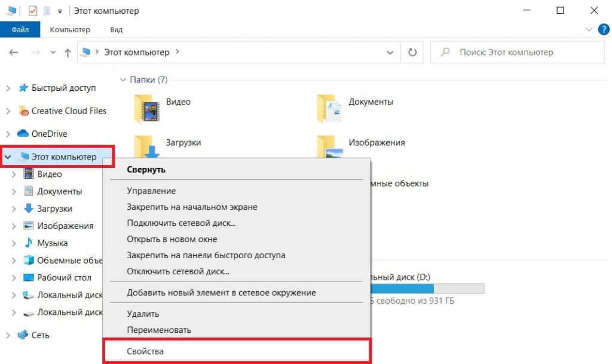Collapse the Этот компьютер tree node
The image size is (612, 364).
coord(8,157)
